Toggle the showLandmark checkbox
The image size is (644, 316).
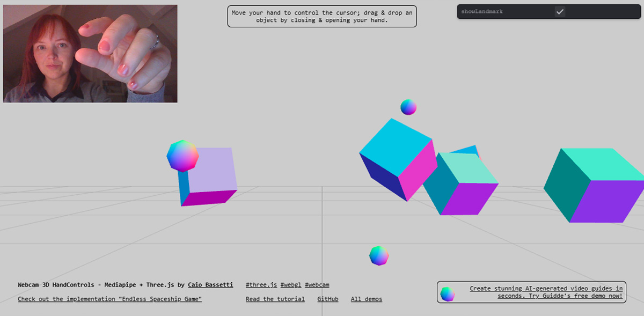point(560,11)
